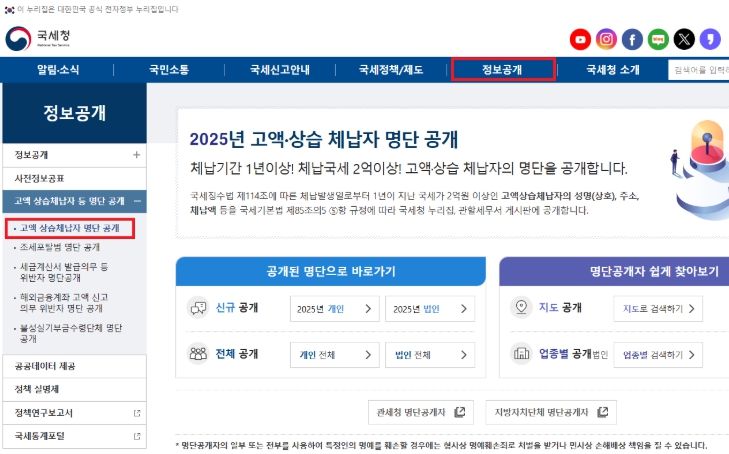This screenshot has height=454, width=729.
Task: Open 지방자치단체 명단공개자 external link
Action: click(x=547, y=412)
